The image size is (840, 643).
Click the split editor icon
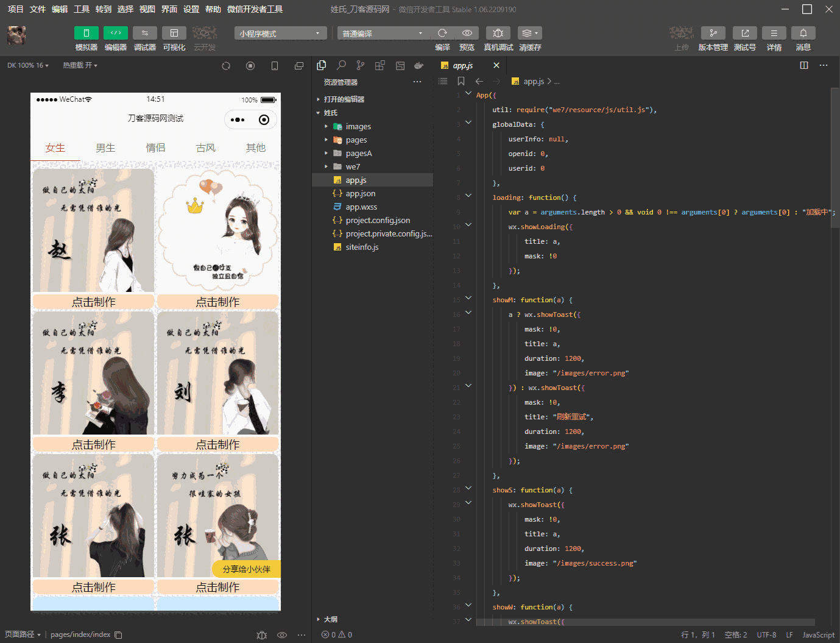[x=803, y=65]
